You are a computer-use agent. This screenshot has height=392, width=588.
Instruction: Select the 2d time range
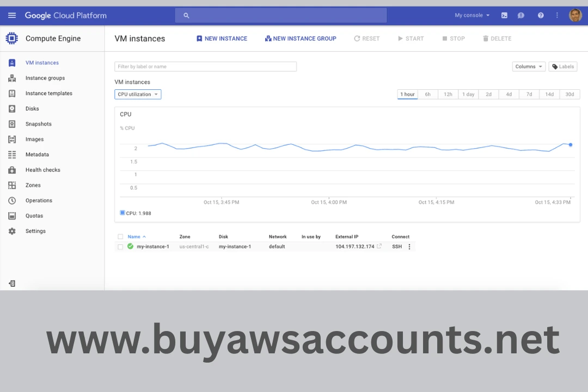488,94
